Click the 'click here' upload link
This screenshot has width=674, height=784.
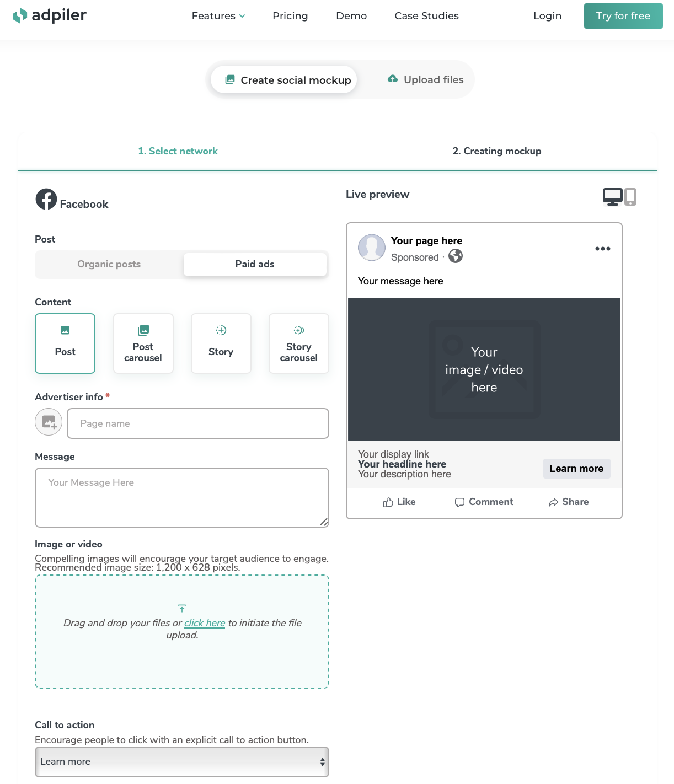(x=205, y=623)
